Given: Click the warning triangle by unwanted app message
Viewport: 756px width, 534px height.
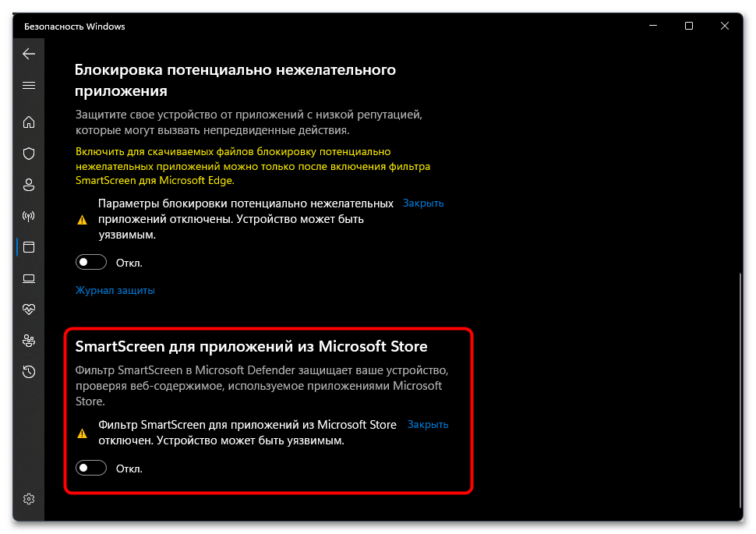Looking at the screenshot, I should coord(83,220).
